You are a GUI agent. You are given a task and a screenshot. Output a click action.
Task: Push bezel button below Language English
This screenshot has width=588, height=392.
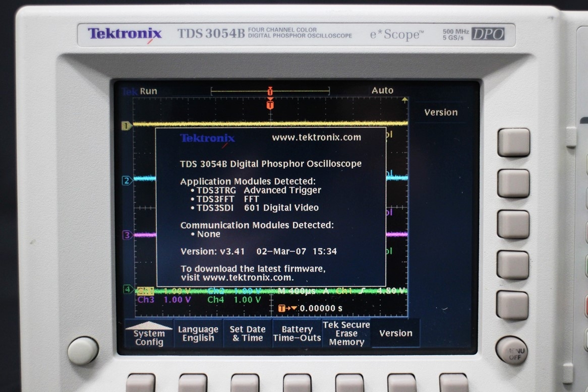point(193,382)
